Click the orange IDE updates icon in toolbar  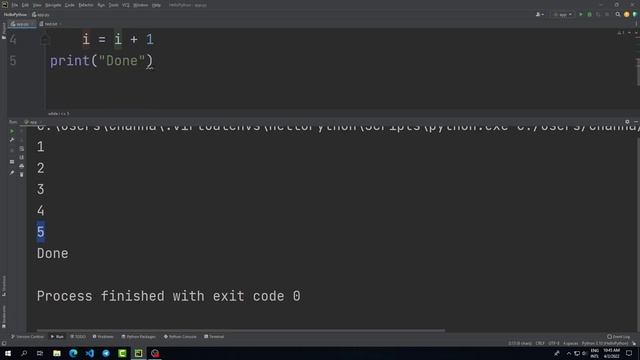[x=627, y=14]
